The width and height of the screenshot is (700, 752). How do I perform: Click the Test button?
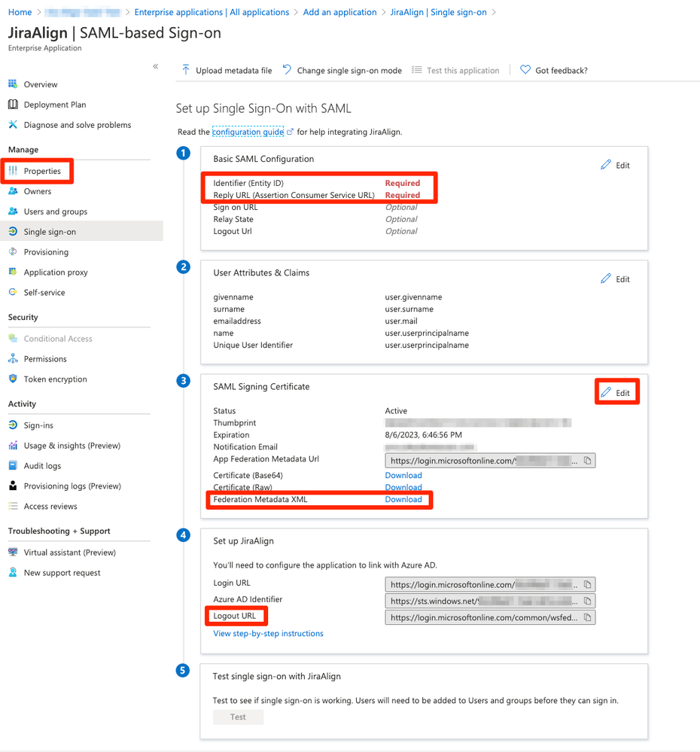click(x=238, y=717)
